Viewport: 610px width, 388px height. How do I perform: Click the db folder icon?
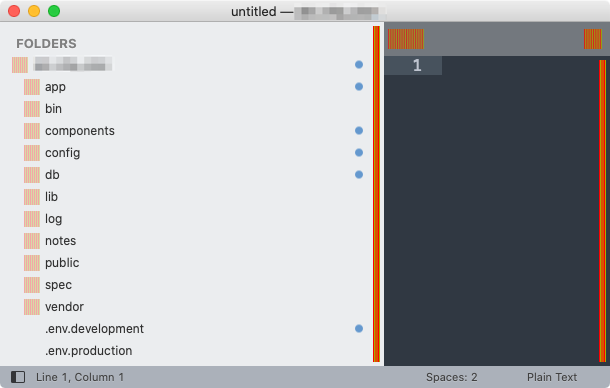pyautogui.click(x=32, y=175)
